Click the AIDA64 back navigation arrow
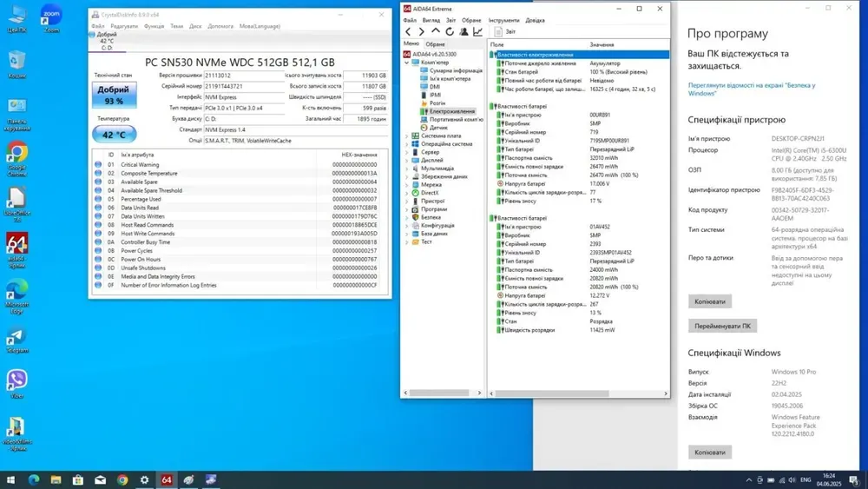868x489 pixels. tap(408, 32)
